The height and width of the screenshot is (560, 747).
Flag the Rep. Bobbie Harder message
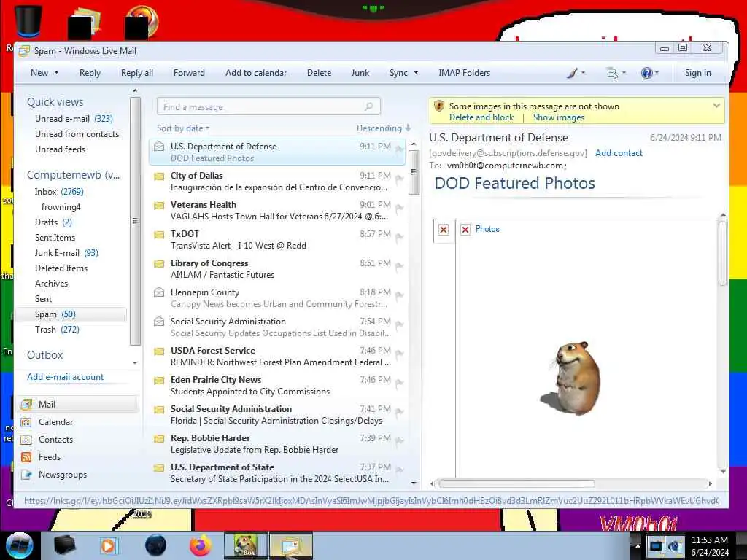pos(399,441)
